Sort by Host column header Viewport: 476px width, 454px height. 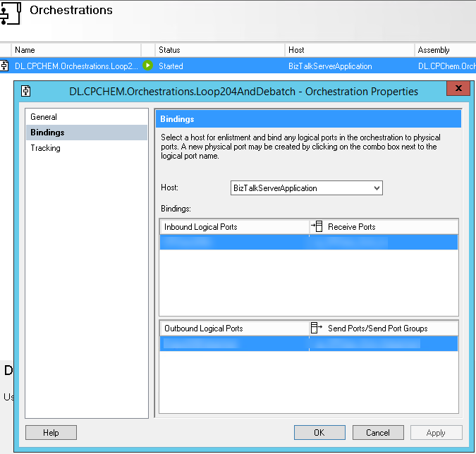(350, 50)
